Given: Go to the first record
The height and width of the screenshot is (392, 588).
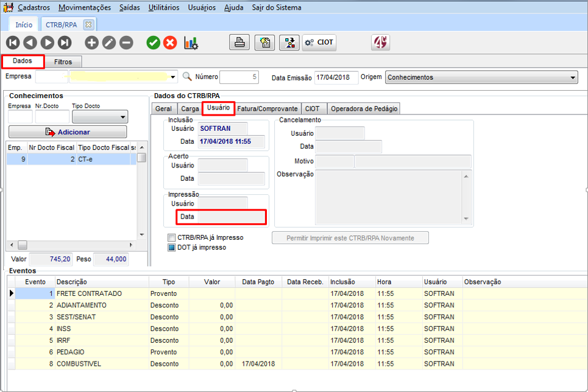Looking at the screenshot, I should click(x=13, y=43).
